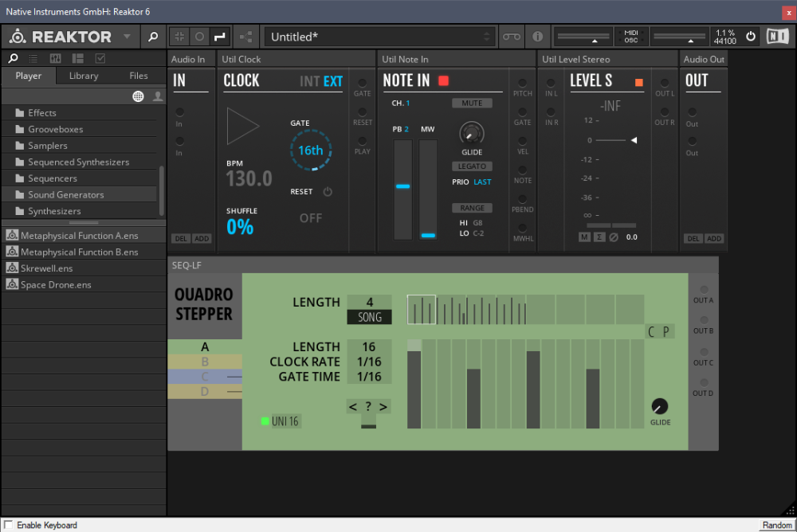
Task: Click DEL button in Audio In
Action: click(x=181, y=238)
